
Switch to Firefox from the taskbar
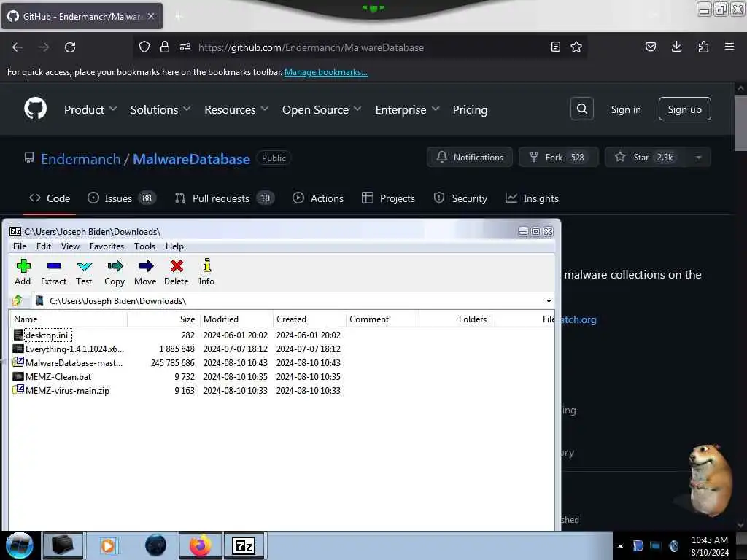tap(201, 545)
